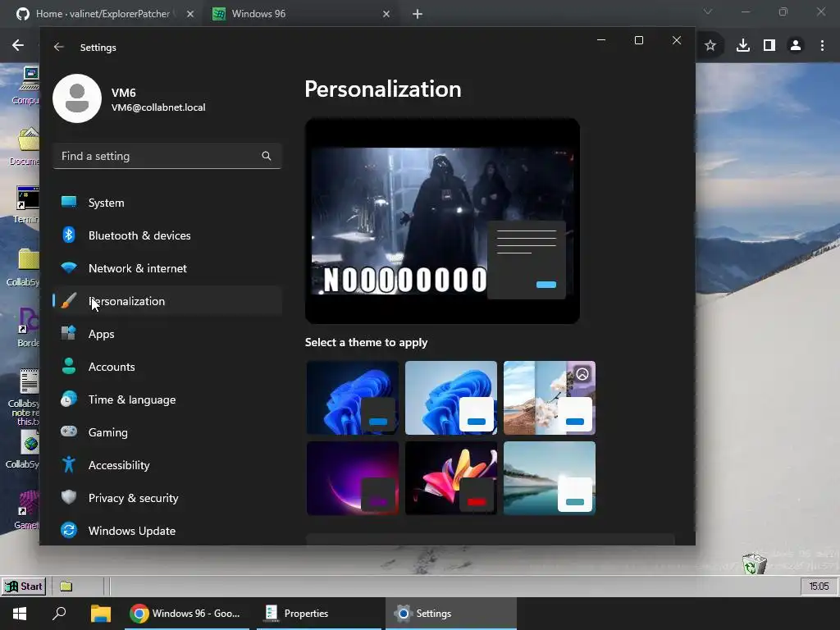Apply the colorful flower red accent theme
Viewport: 840px width, 630px height.
coord(451,478)
